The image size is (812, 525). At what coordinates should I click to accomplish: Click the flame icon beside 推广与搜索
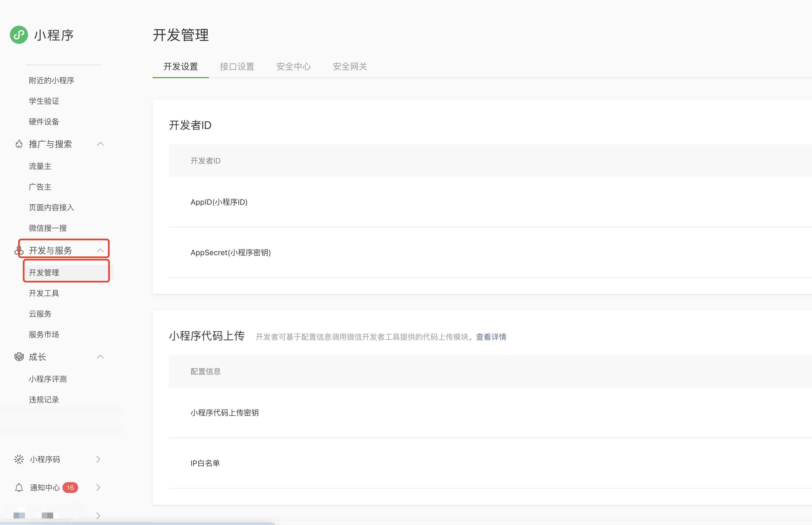pyautogui.click(x=19, y=144)
